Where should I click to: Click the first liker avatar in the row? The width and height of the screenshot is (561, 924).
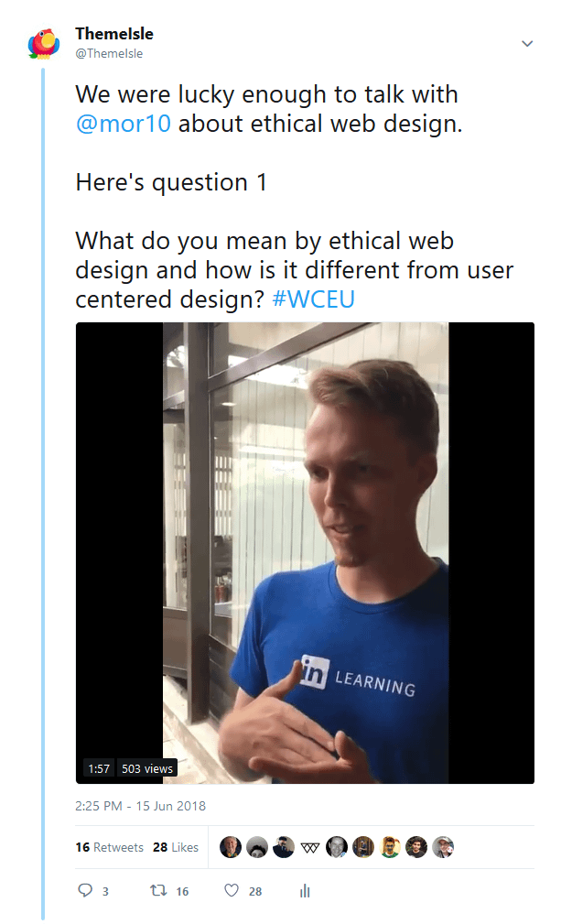231,847
